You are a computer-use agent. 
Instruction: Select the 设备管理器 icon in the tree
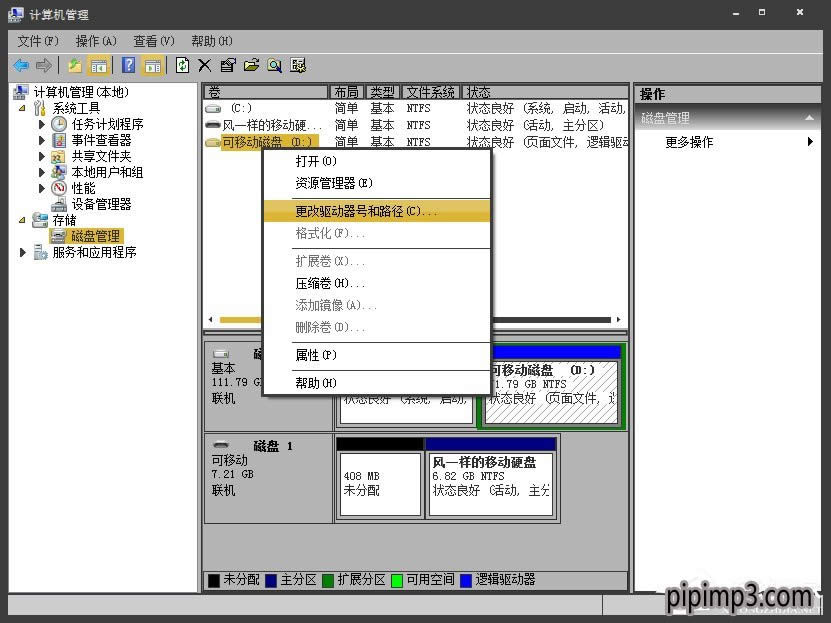pyautogui.click(x=61, y=203)
